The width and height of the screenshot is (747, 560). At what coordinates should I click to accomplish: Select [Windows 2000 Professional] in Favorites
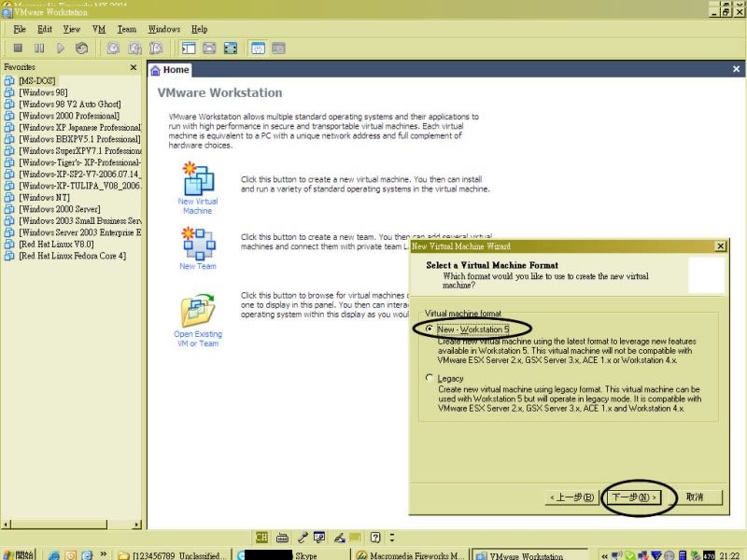[x=69, y=116]
